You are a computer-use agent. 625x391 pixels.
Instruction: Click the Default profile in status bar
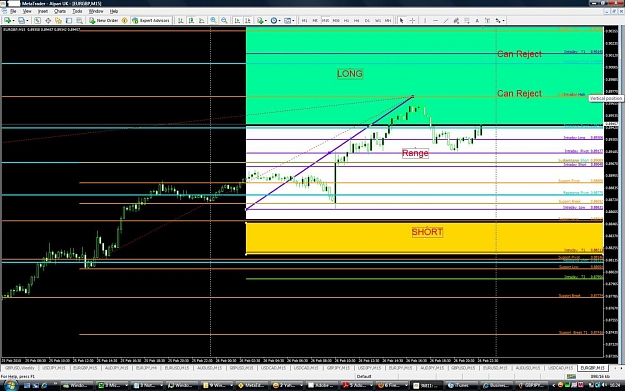click(364, 376)
